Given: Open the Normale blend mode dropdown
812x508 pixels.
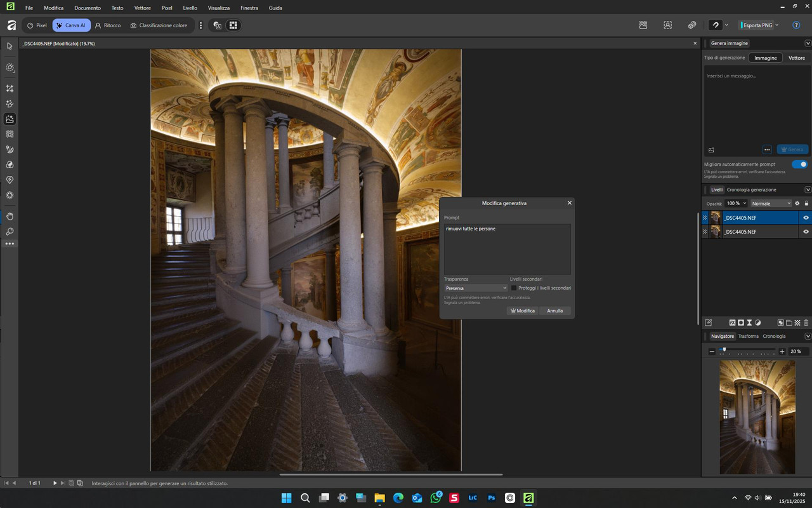Looking at the screenshot, I should pyautogui.click(x=771, y=203).
